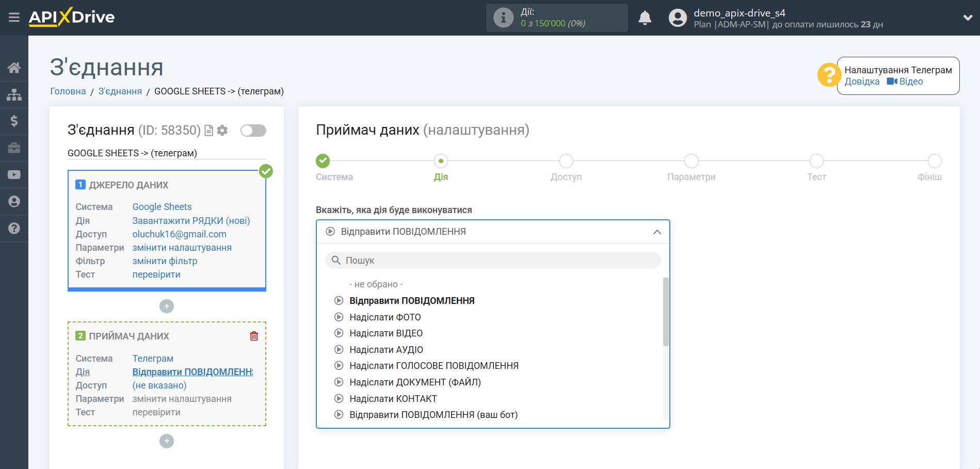Click the notifications bell icon
This screenshot has height=469, width=980.
(x=645, y=18)
